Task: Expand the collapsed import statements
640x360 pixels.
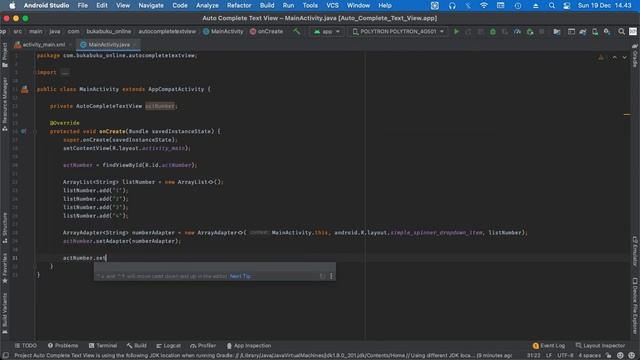Action: (65, 73)
